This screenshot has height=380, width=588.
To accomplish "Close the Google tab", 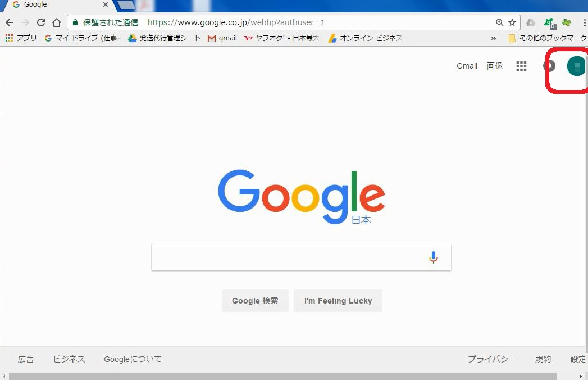I will point(106,5).
